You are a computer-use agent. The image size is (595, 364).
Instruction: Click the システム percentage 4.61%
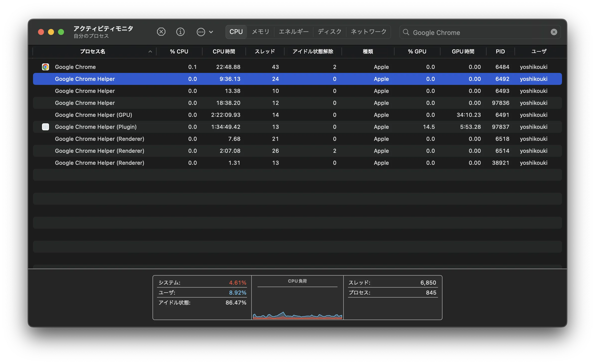pyautogui.click(x=238, y=283)
